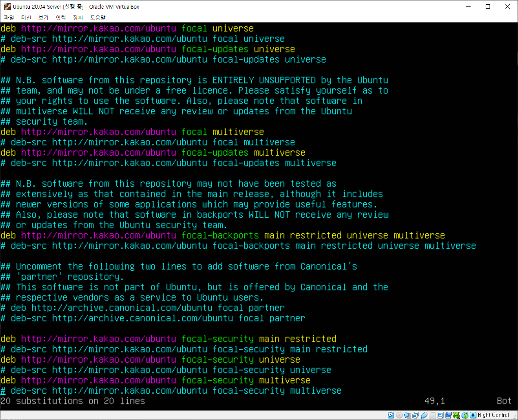This screenshot has width=518, height=420.
Task: Click the 'newer versions of some applications' line
Action: [189, 204]
